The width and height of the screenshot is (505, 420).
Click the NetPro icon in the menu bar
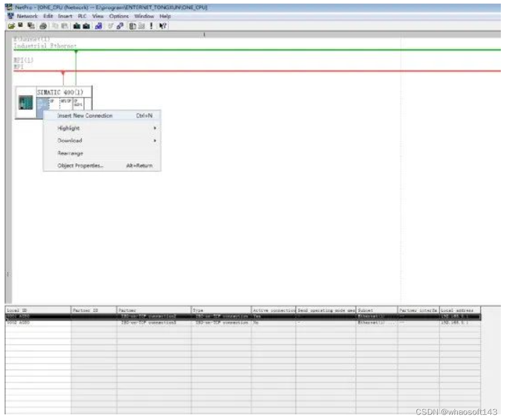[x=11, y=16]
